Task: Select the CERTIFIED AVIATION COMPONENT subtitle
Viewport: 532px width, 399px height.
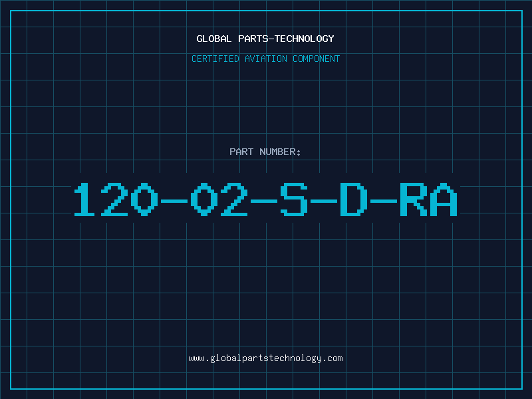Action: 265,59
